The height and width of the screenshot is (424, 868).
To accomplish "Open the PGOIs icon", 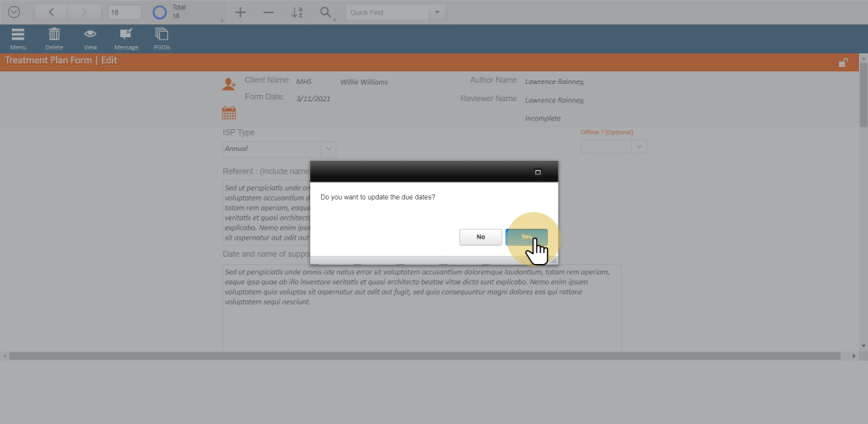I will [162, 35].
